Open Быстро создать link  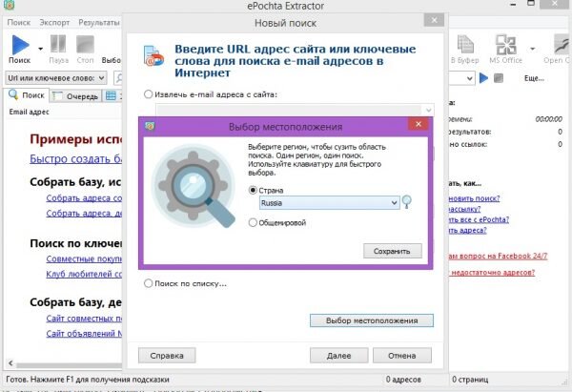[76, 158]
